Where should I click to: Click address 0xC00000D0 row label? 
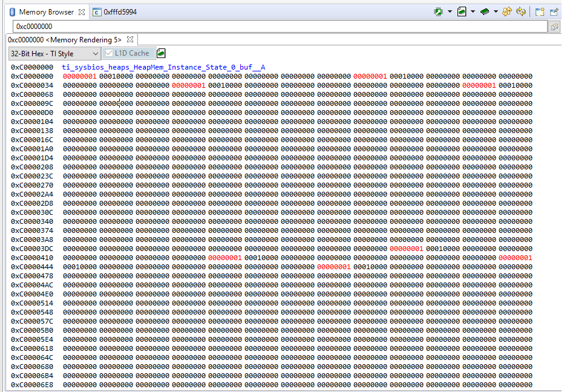(32, 113)
